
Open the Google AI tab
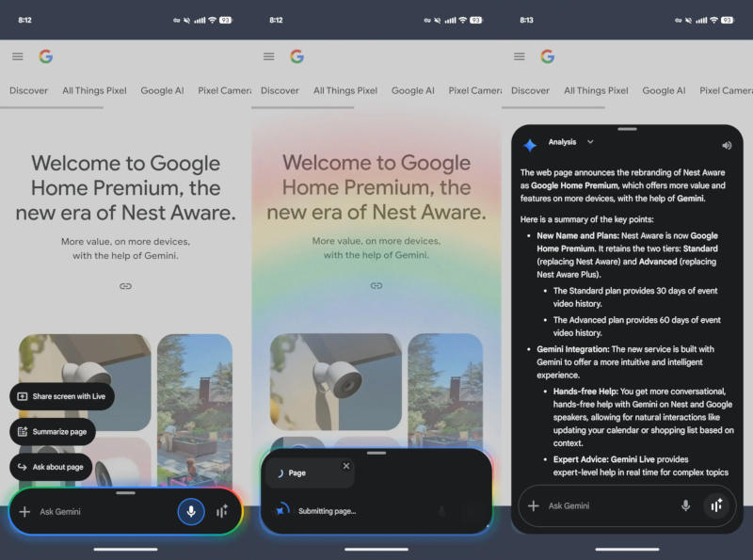(x=162, y=90)
